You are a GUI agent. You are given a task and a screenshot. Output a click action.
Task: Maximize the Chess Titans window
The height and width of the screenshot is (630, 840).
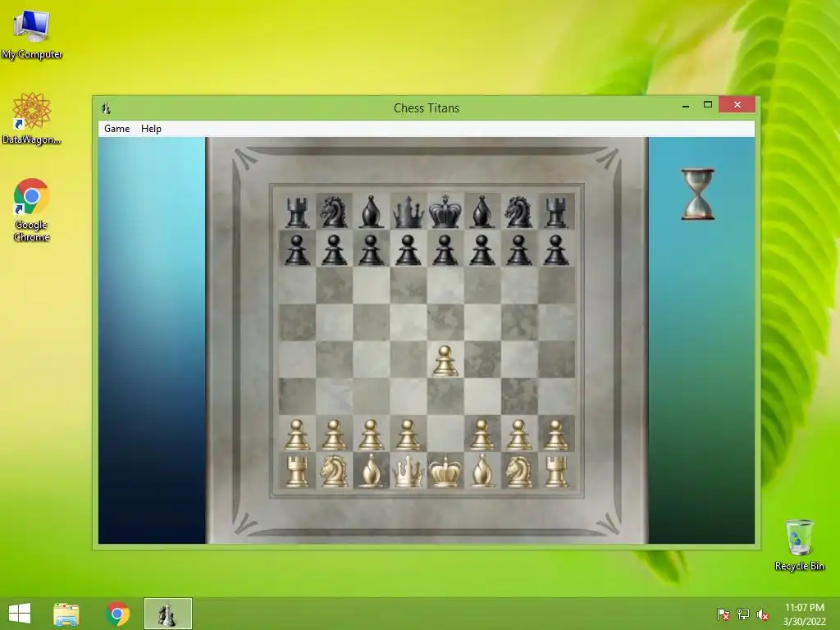pyautogui.click(x=708, y=105)
